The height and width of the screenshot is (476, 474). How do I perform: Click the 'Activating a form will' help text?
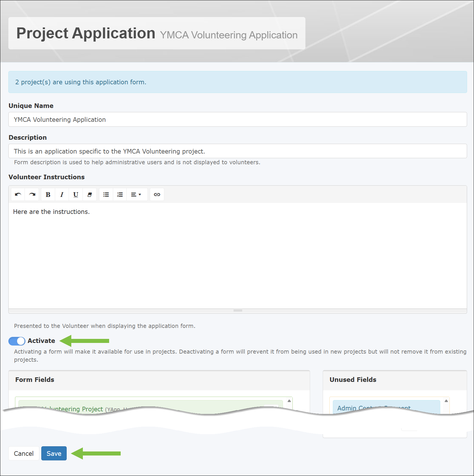[240, 356]
